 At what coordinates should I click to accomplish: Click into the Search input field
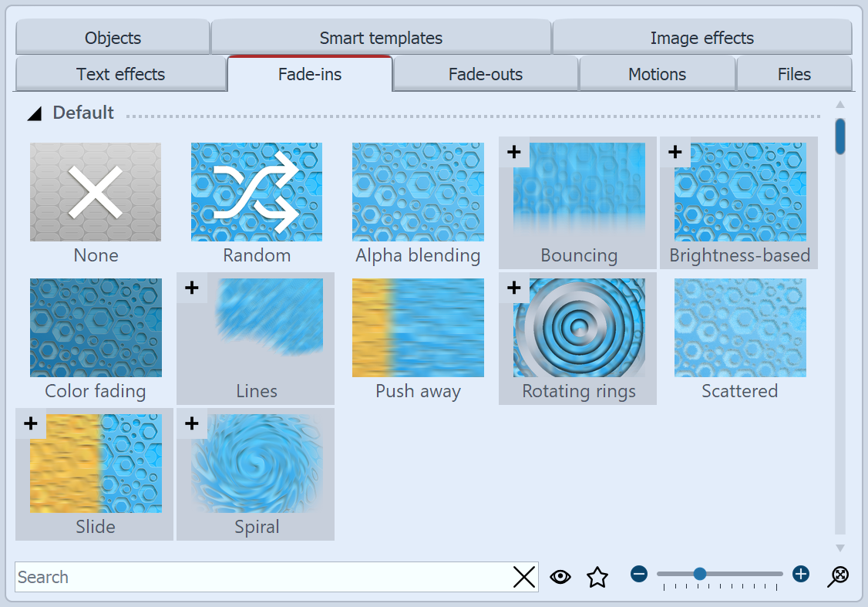coord(262,577)
